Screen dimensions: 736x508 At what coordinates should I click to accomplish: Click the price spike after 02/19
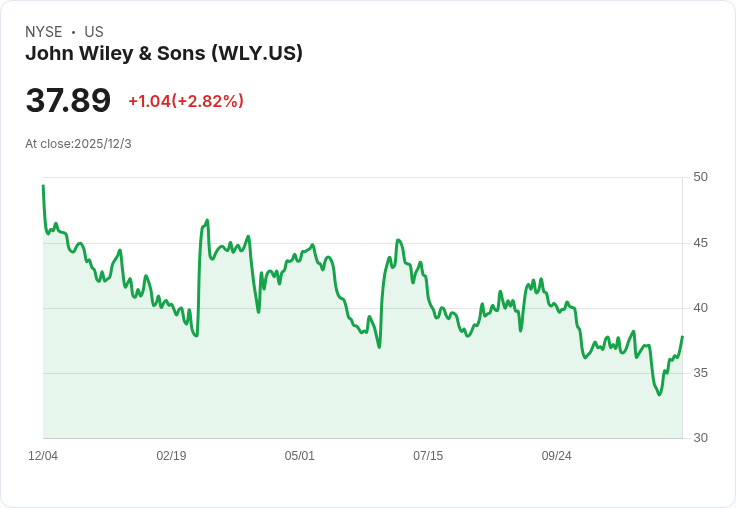(x=207, y=220)
